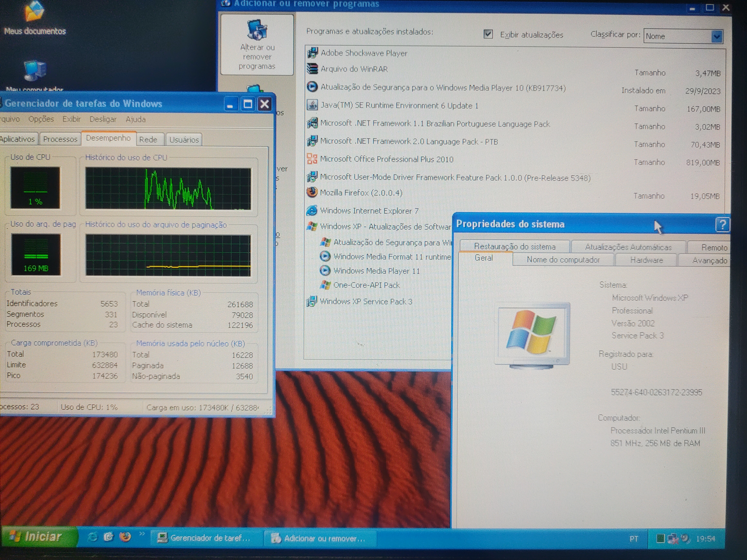The height and width of the screenshot is (560, 747).
Task: Select Windows XP Service Pack 3 icon
Action: pyautogui.click(x=311, y=301)
